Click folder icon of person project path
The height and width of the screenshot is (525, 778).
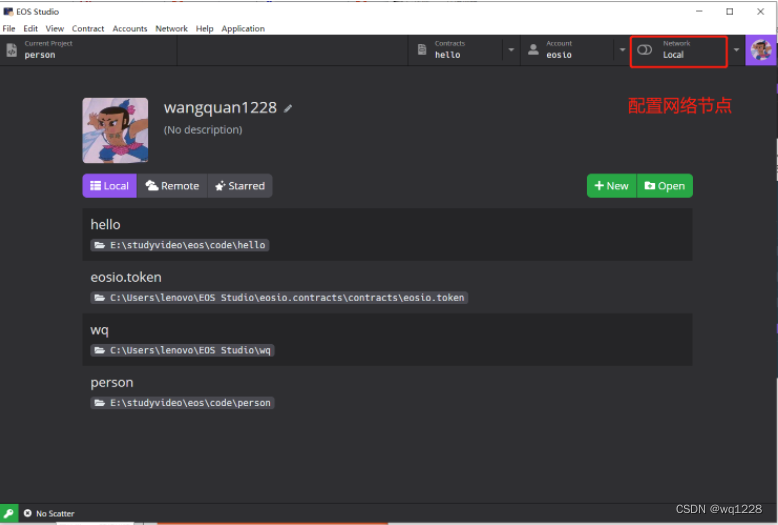pos(100,403)
